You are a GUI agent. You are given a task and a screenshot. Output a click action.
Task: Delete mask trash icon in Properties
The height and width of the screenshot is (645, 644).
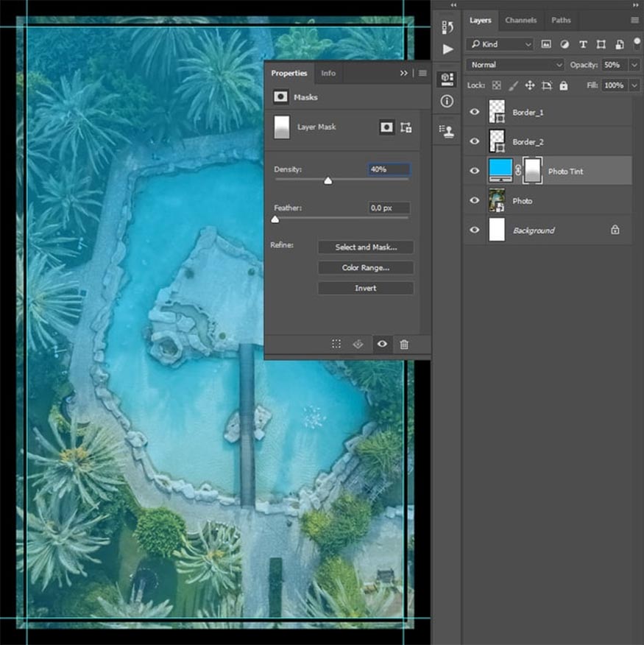(x=404, y=344)
